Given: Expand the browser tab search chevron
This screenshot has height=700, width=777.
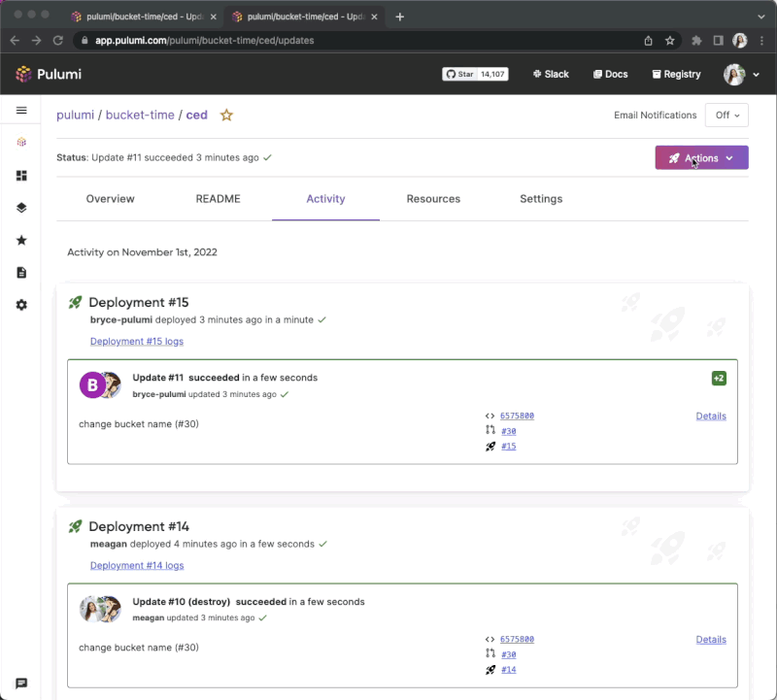Looking at the screenshot, I should coord(761,17).
